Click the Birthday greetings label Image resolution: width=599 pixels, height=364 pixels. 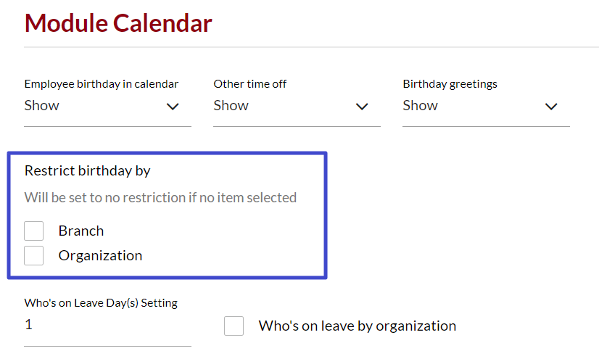click(x=450, y=84)
